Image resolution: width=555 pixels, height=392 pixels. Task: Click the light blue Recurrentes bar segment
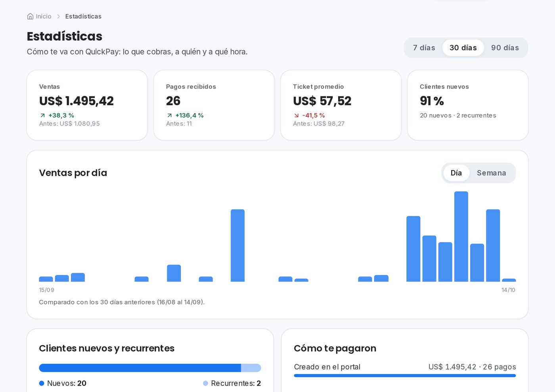point(251,368)
